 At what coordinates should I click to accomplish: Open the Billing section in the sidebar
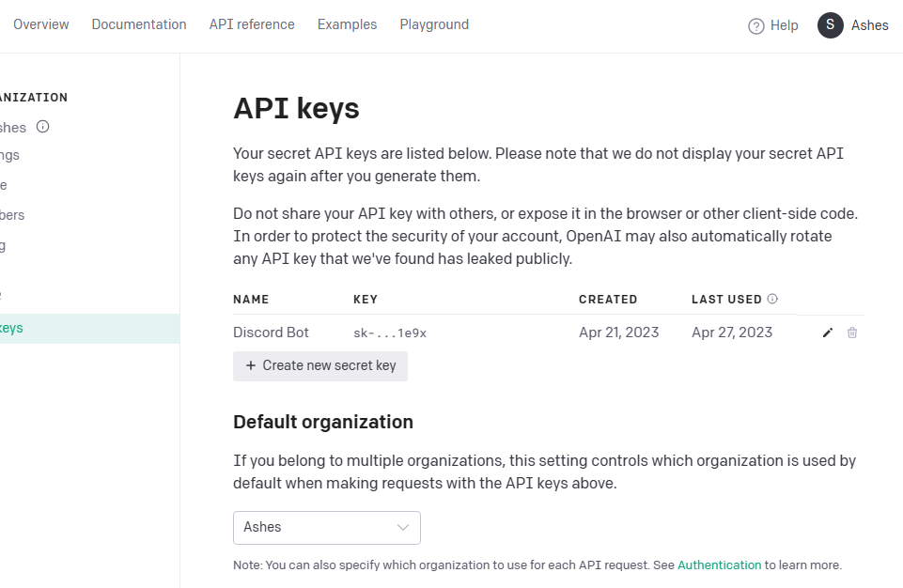[7, 245]
